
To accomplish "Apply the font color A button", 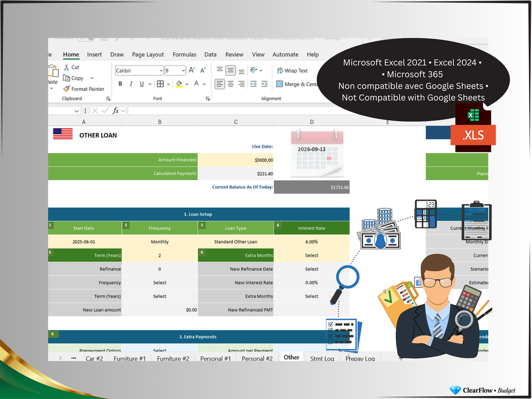I will pyautogui.click(x=196, y=84).
